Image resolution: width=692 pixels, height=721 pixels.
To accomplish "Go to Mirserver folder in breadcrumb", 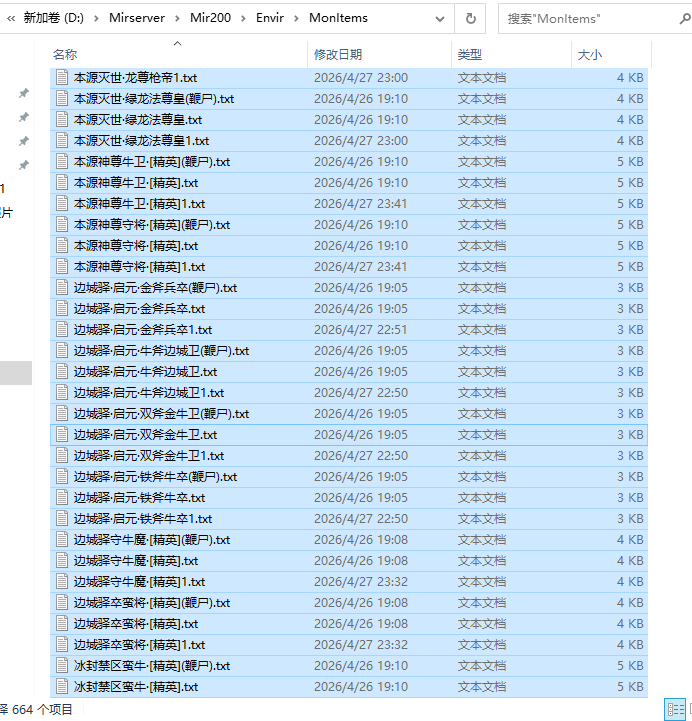I will tap(137, 18).
